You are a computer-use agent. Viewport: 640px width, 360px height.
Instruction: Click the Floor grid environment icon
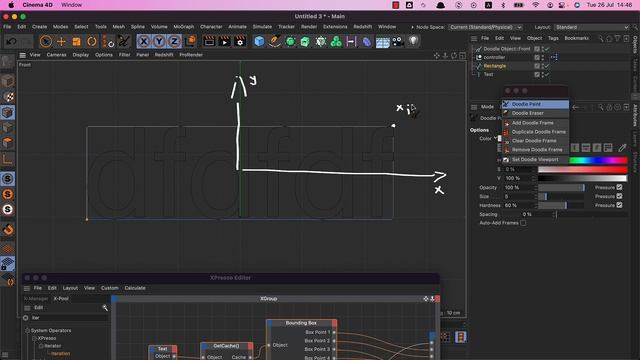coord(382,41)
